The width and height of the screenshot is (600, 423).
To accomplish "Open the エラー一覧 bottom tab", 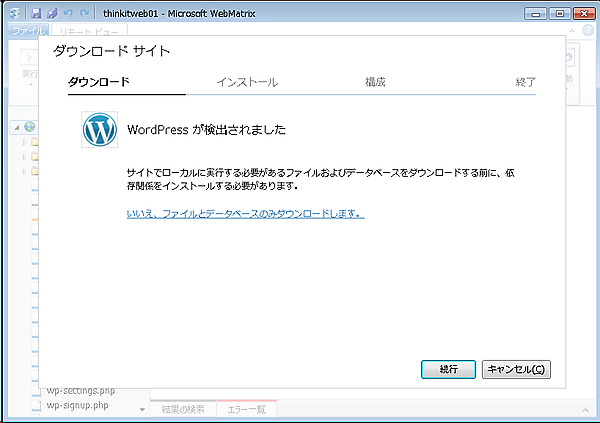I will click(247, 409).
